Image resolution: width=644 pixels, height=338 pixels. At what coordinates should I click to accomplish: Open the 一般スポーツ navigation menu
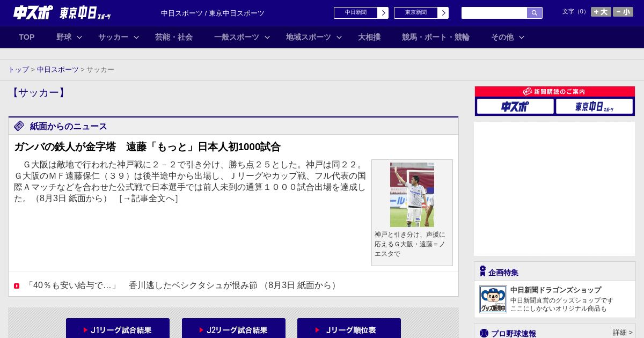click(x=237, y=37)
